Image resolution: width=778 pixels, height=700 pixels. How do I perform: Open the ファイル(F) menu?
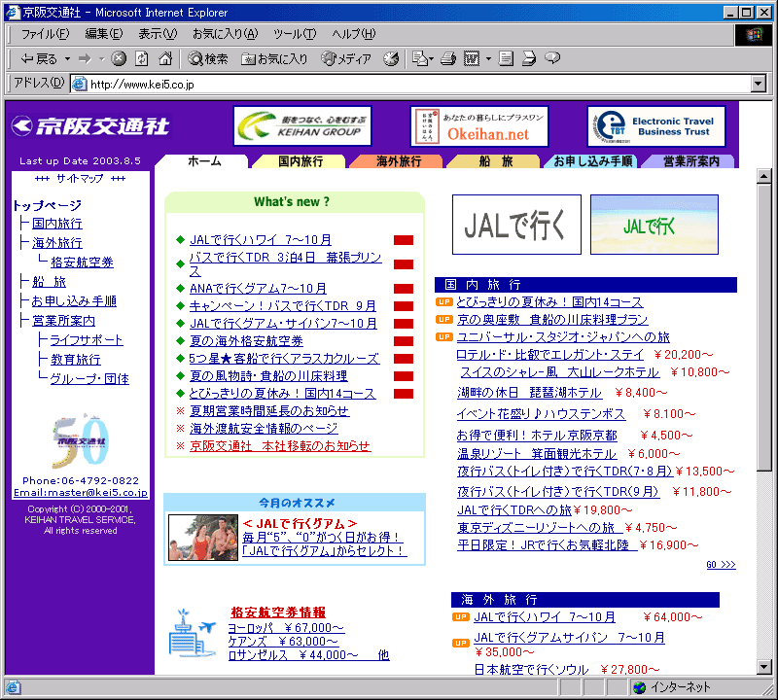coord(45,34)
